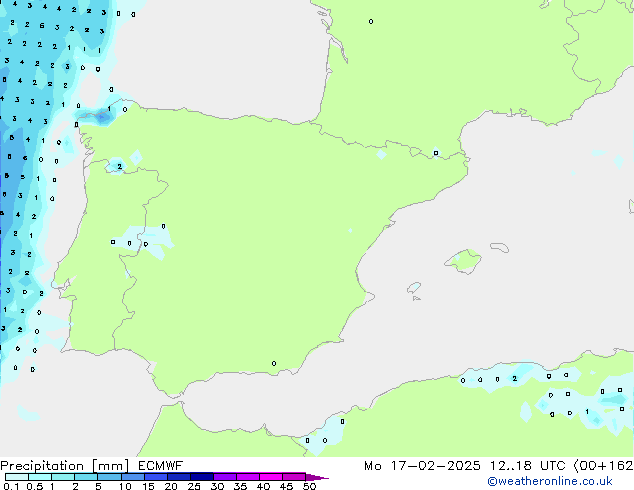Click the Ibiza island outline
Viewport: 634px width, 490px height.
(414, 288)
